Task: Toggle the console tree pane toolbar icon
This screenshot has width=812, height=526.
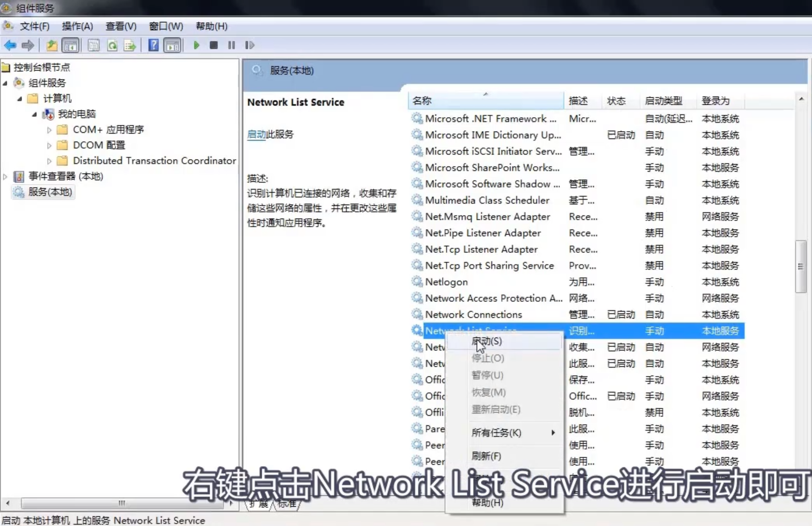Action: (70, 45)
